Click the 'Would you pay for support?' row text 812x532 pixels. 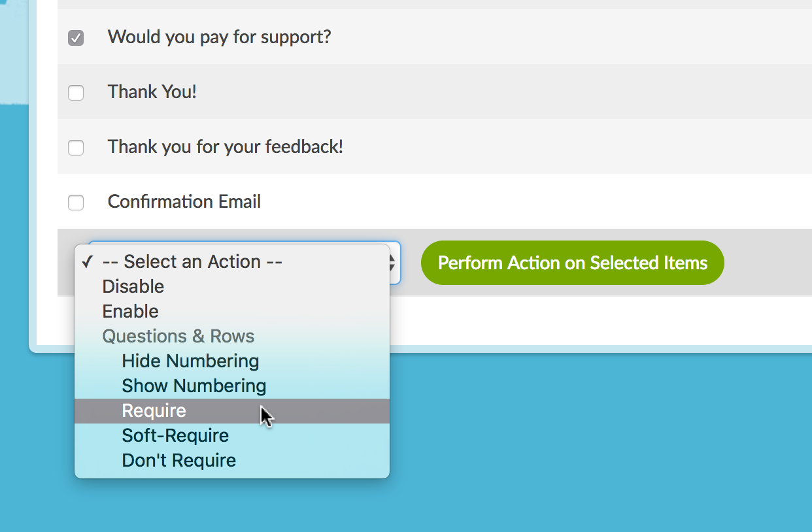point(219,37)
